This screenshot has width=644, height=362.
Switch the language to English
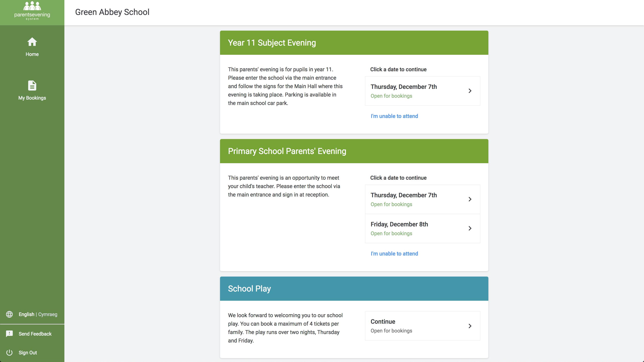(x=26, y=314)
